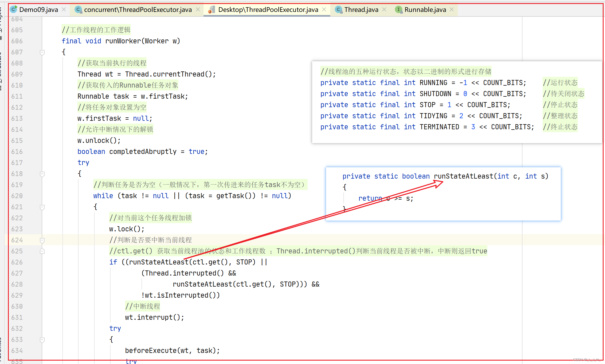The image size is (605, 364).
Task: Click the completedAbruptly variable
Action: click(143, 152)
